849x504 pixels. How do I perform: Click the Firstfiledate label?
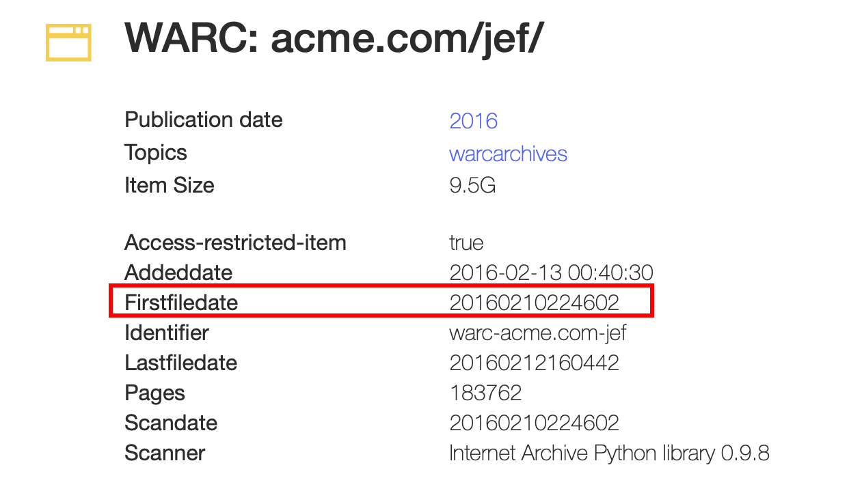click(x=181, y=303)
